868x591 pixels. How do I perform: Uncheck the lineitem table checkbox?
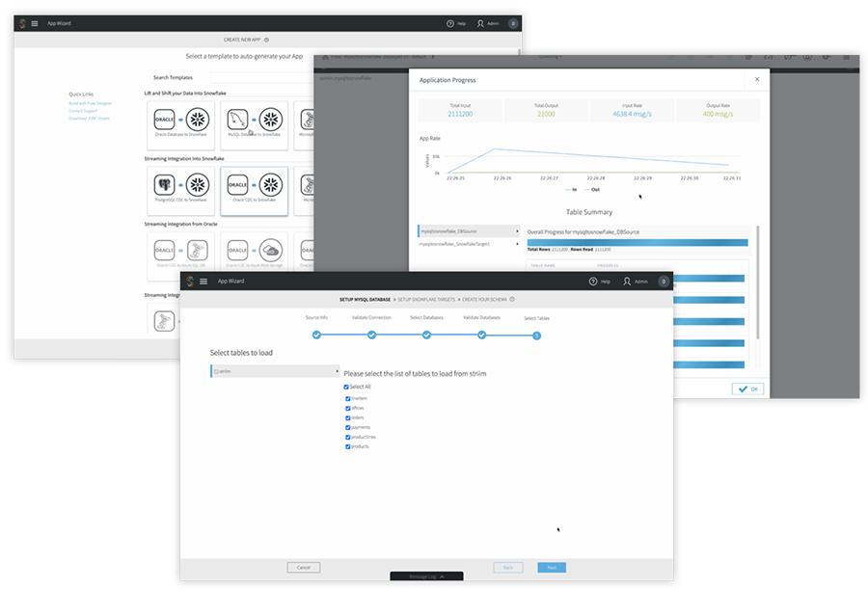point(347,398)
